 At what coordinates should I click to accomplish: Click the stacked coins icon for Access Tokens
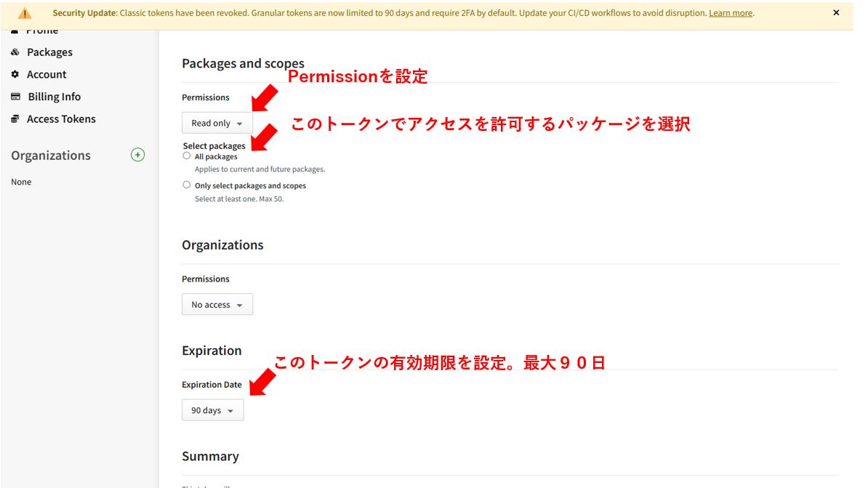click(15, 119)
